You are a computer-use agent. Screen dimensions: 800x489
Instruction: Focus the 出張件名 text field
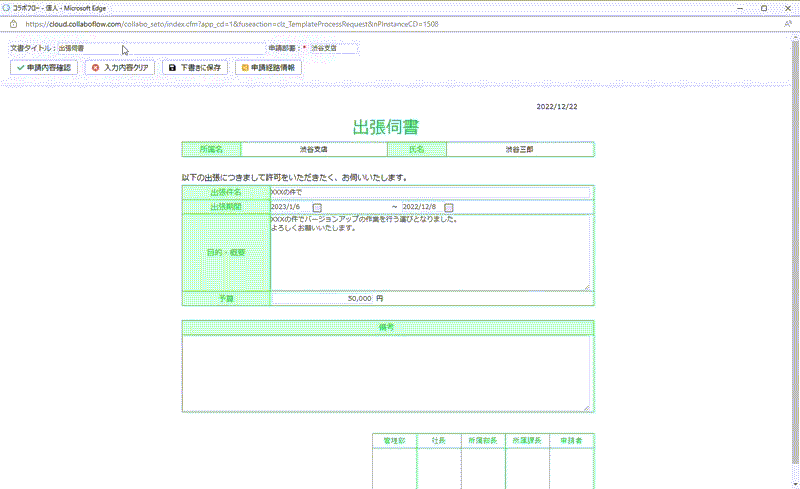tap(430, 192)
